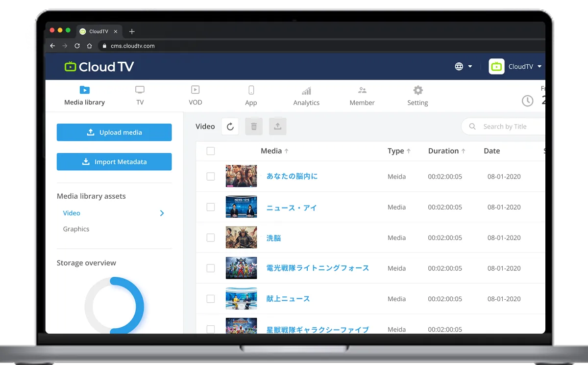Reload the page with browser refresh icon

pos(77,46)
